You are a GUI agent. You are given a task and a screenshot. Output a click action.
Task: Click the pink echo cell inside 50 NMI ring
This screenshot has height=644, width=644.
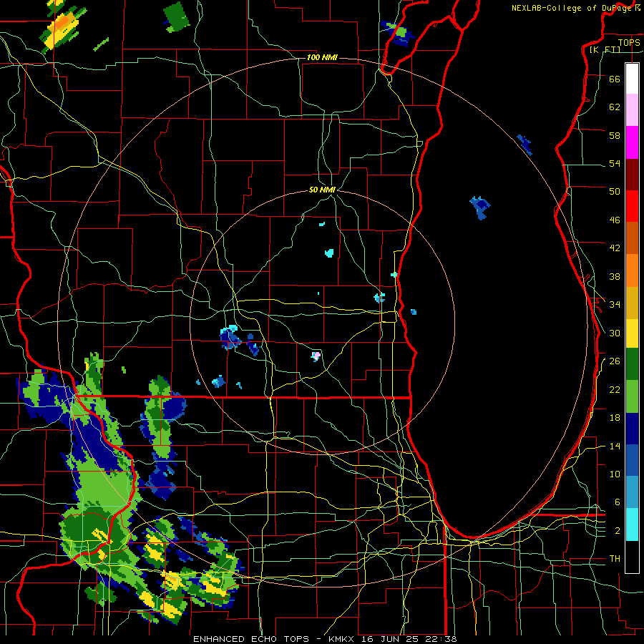pyautogui.click(x=316, y=356)
